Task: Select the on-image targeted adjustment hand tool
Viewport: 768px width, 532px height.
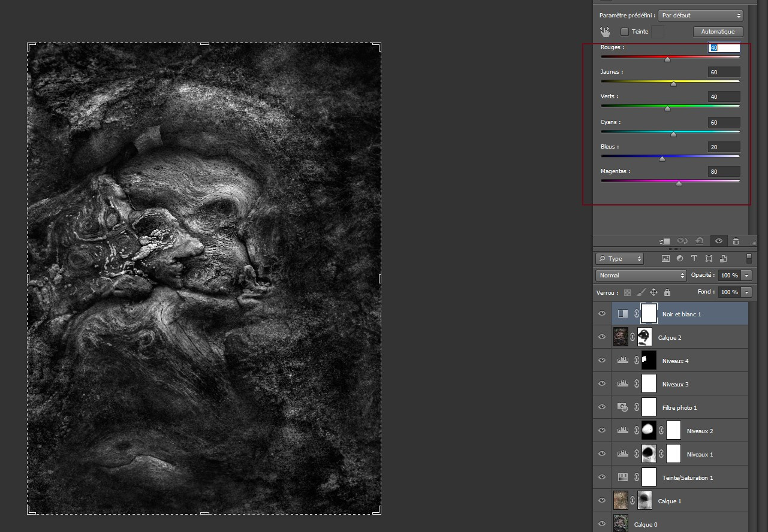Action: pyautogui.click(x=605, y=32)
